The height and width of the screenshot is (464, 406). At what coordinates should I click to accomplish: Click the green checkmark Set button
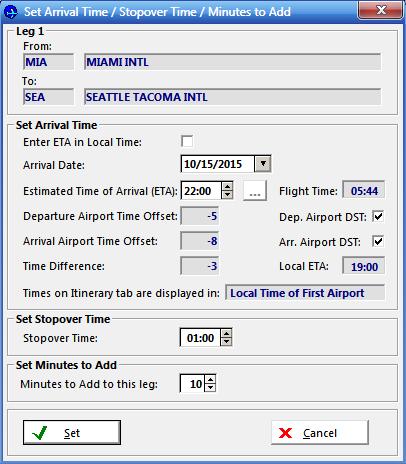click(x=72, y=433)
